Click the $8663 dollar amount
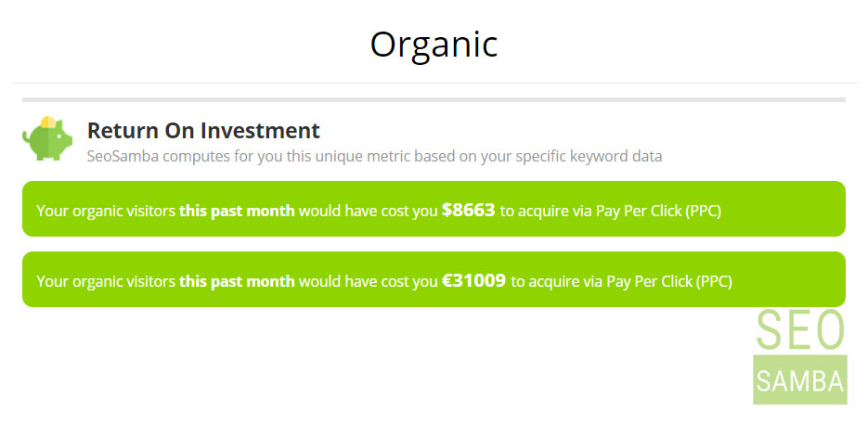 [468, 210]
